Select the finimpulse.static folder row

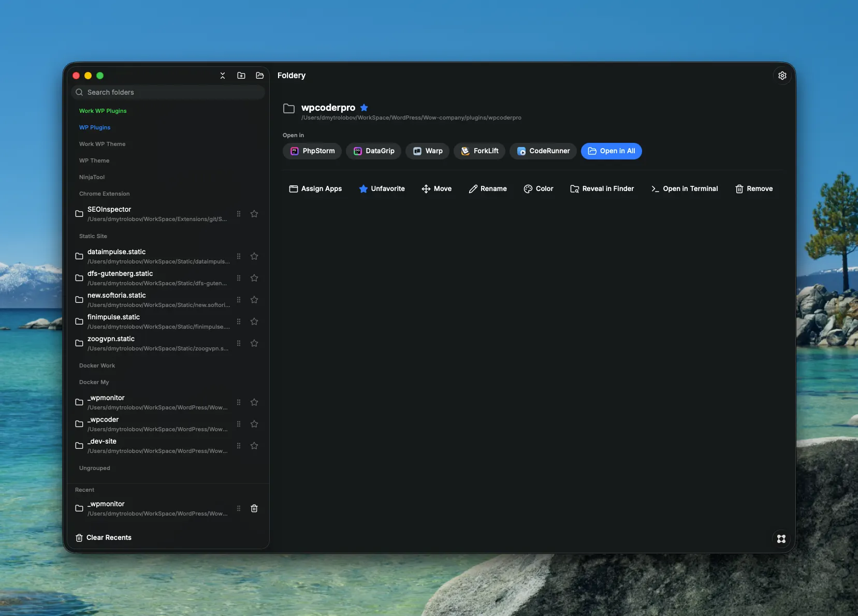click(168, 321)
